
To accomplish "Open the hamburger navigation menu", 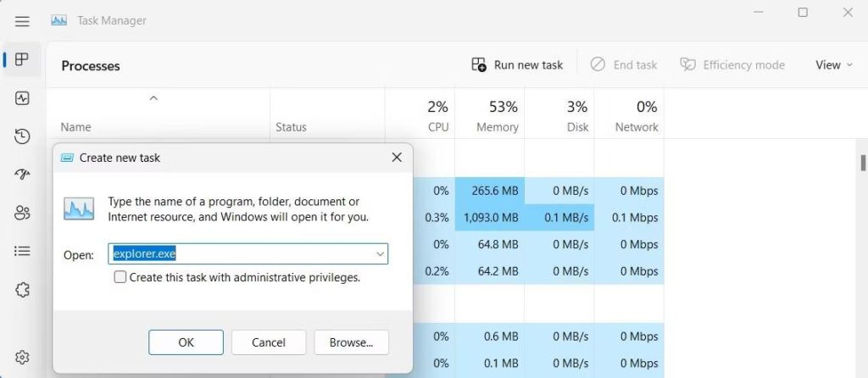I will 22,21.
